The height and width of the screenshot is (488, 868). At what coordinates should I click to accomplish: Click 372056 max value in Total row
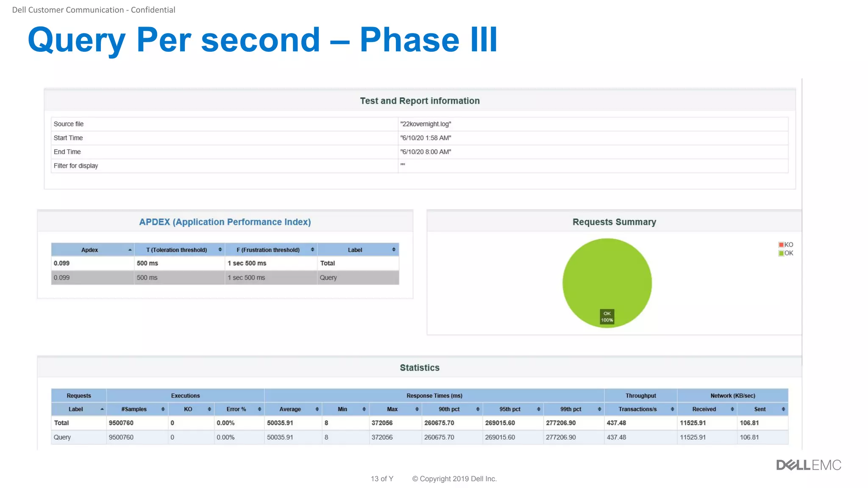click(382, 423)
